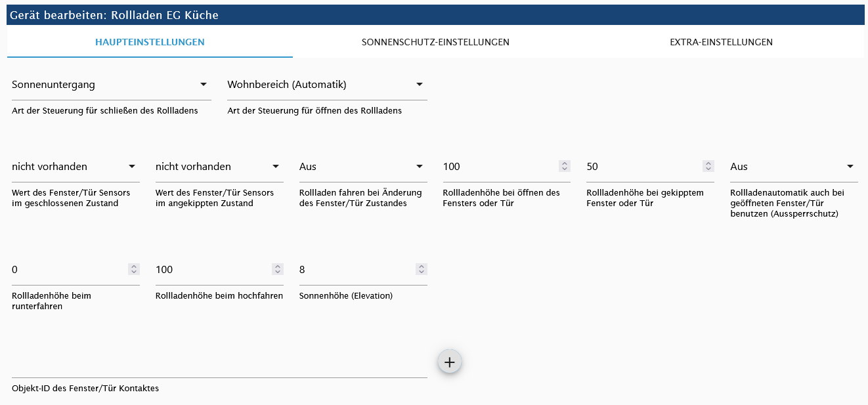This screenshot has height=405, width=868.
Task: Expand the Wohnbereich (Automatik) dropdown
Action: pyautogui.click(x=326, y=85)
